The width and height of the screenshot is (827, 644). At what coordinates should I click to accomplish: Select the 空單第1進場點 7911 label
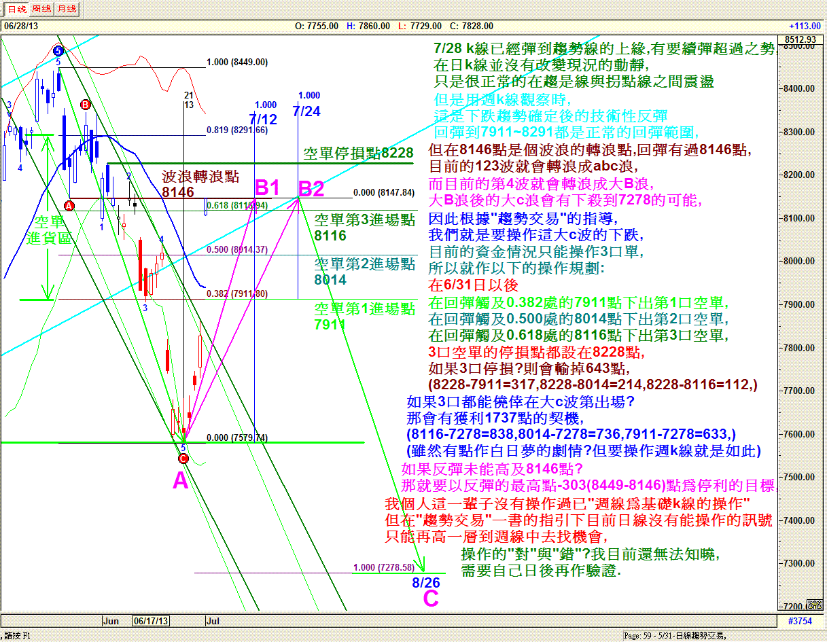(364, 317)
